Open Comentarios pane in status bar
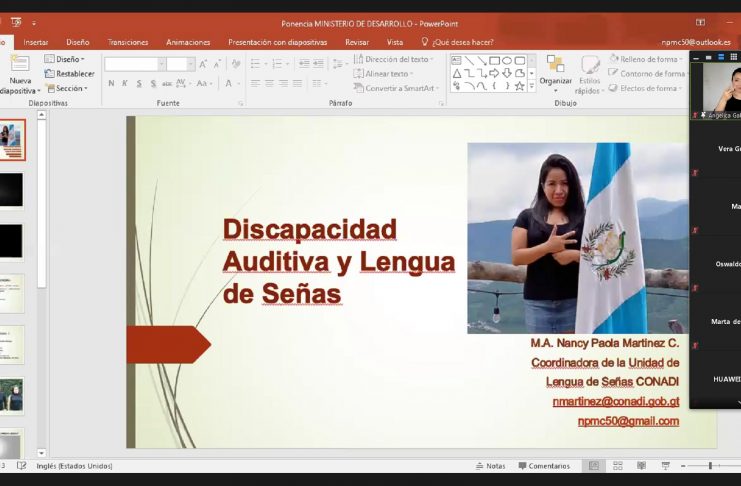The image size is (741, 486). [542, 466]
